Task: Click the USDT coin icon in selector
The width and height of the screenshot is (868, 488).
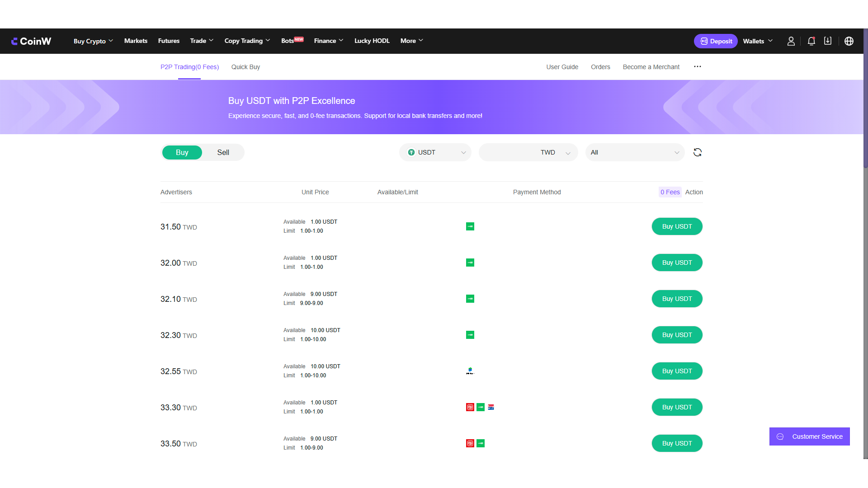Action: (411, 152)
